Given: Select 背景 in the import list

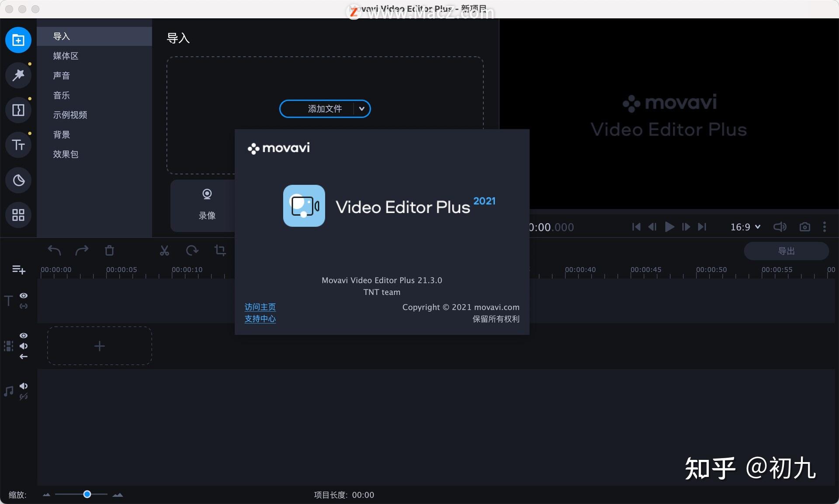Looking at the screenshot, I should (94, 135).
